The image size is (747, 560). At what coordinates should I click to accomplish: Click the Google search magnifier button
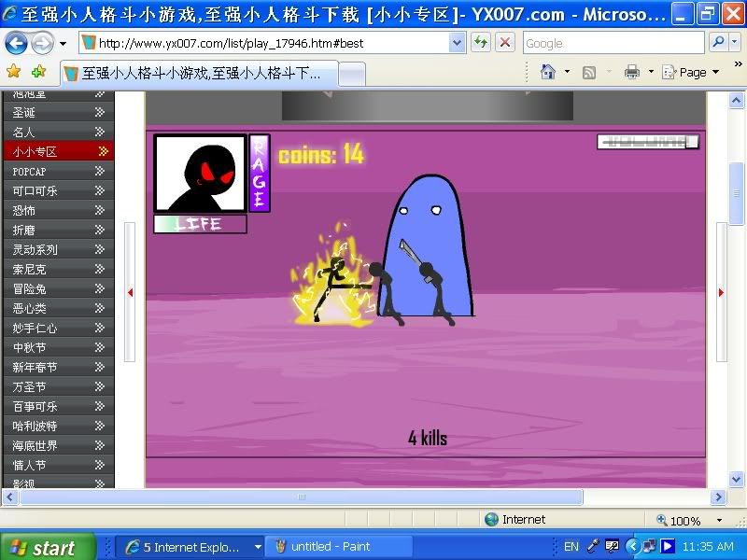(718, 43)
